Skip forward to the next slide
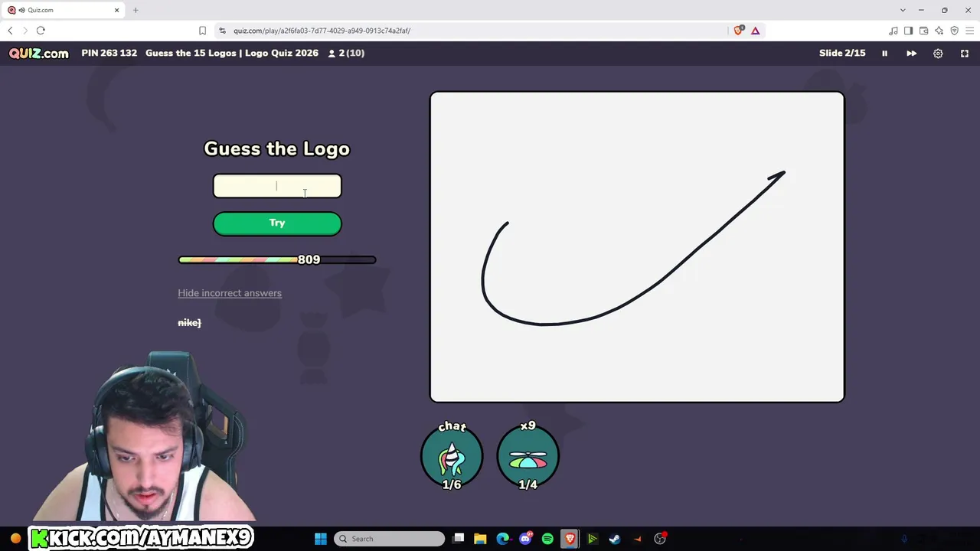 (x=911, y=54)
